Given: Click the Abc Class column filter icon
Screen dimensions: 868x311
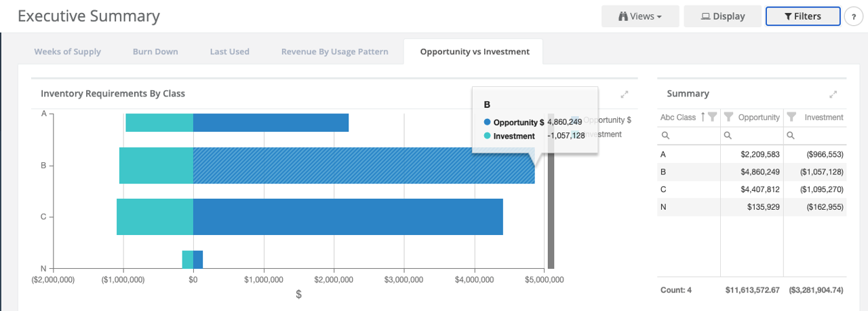Looking at the screenshot, I should (712, 117).
